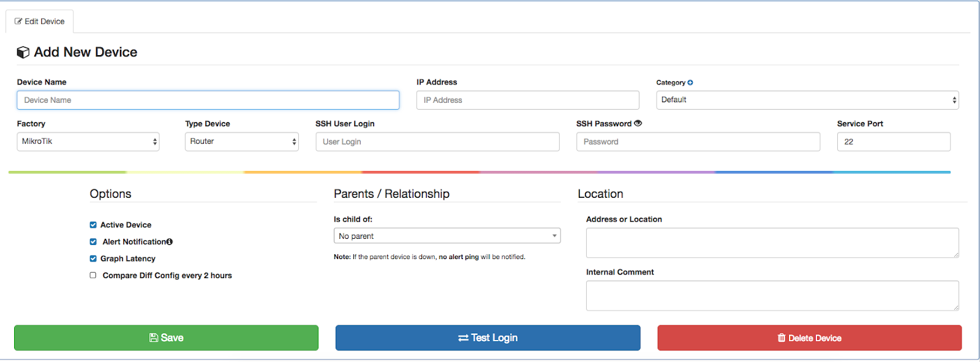Focus the IP Address input field
Screen dimensions: 980x362
[x=528, y=100]
